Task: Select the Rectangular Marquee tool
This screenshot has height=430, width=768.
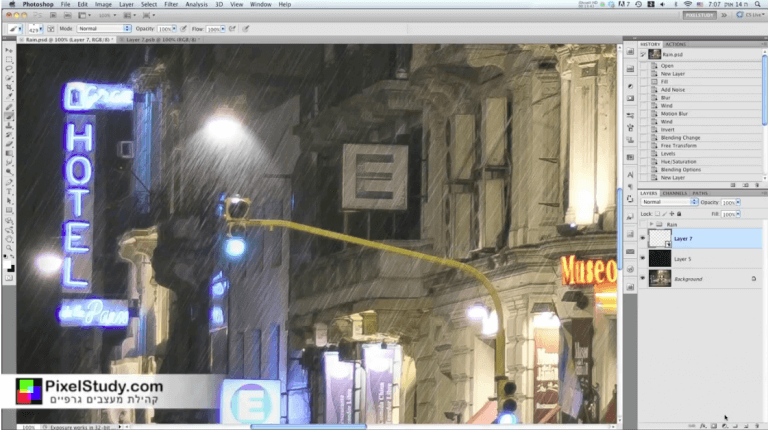Action: tap(9, 60)
